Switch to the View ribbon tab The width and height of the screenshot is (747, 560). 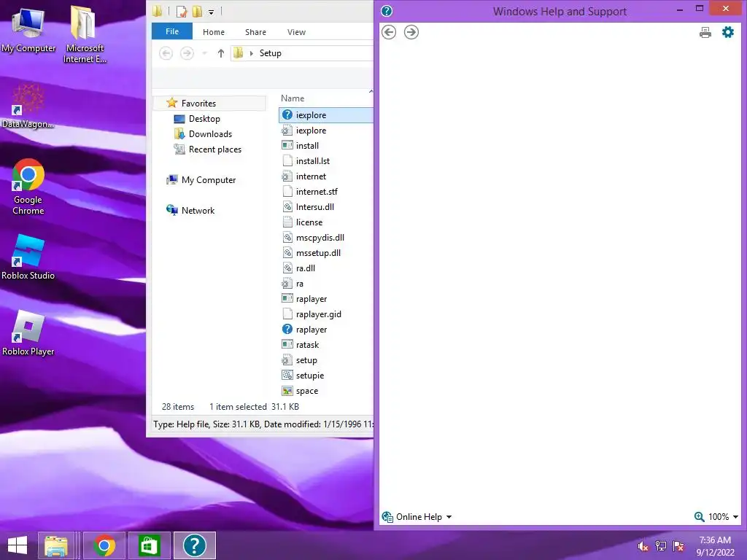click(296, 32)
